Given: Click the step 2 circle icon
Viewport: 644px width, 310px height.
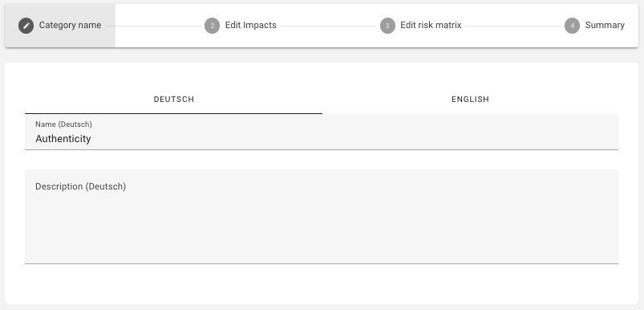Looking at the screenshot, I should coord(212,26).
